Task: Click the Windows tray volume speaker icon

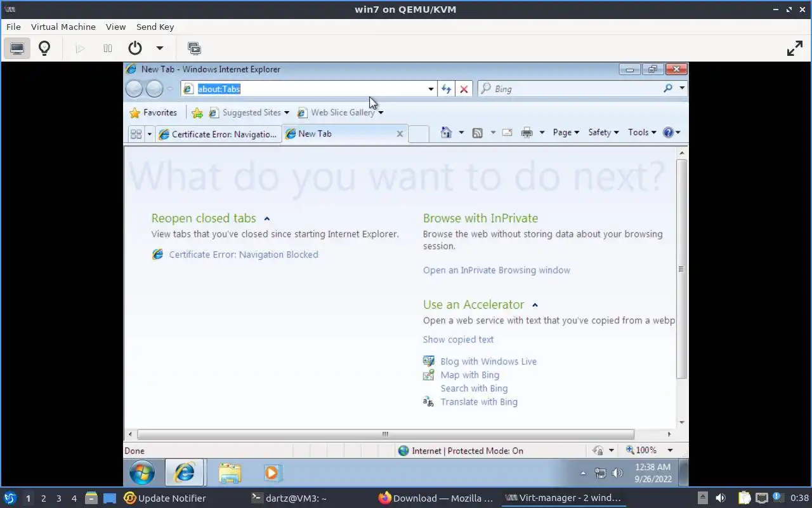Action: (x=617, y=473)
